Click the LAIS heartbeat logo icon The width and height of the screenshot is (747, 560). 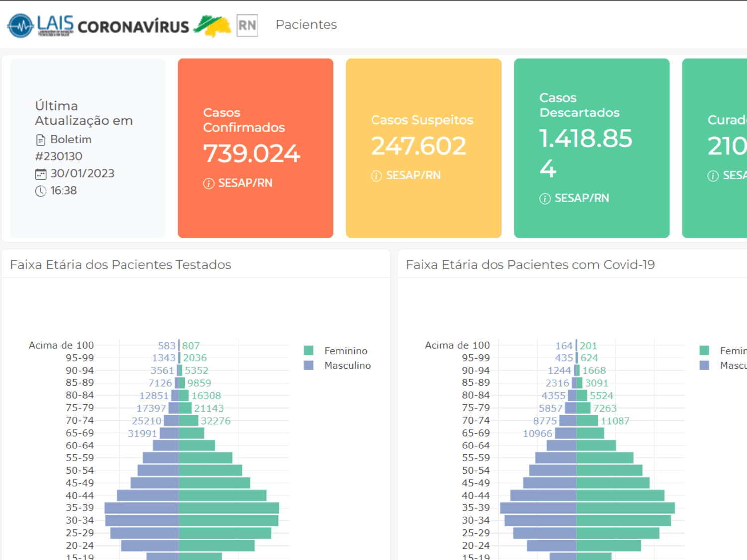(20, 25)
